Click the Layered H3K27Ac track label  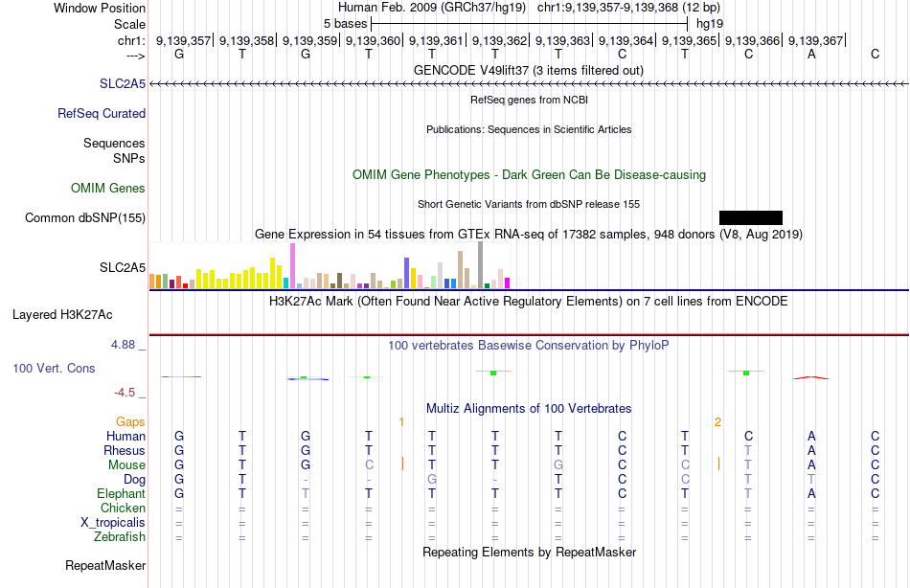click(x=62, y=315)
